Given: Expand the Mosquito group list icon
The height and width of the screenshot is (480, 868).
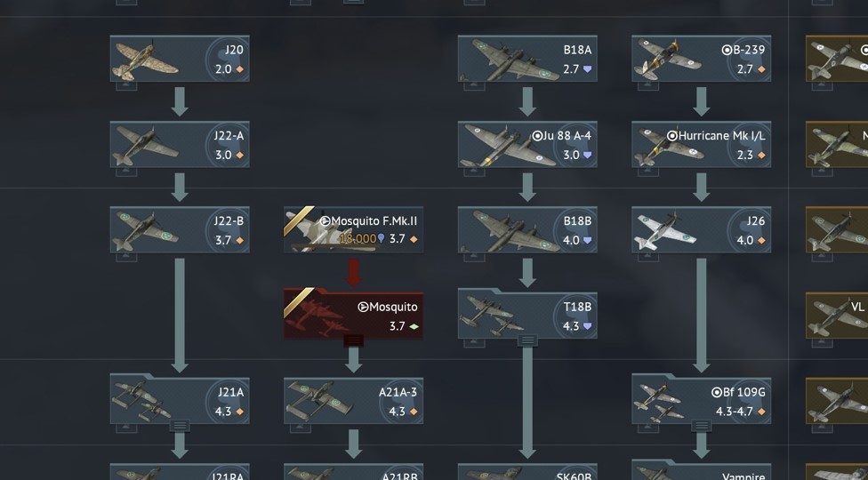Looking at the screenshot, I should pyautogui.click(x=353, y=340).
